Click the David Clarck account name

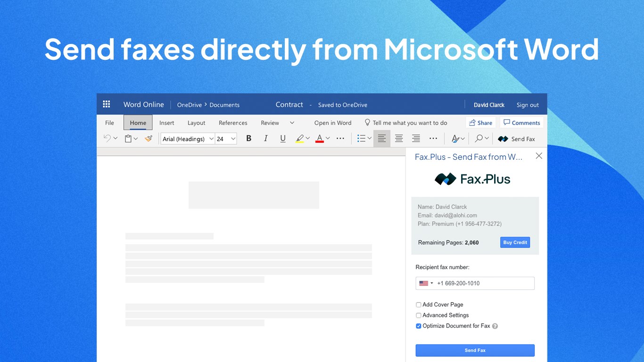pyautogui.click(x=489, y=105)
